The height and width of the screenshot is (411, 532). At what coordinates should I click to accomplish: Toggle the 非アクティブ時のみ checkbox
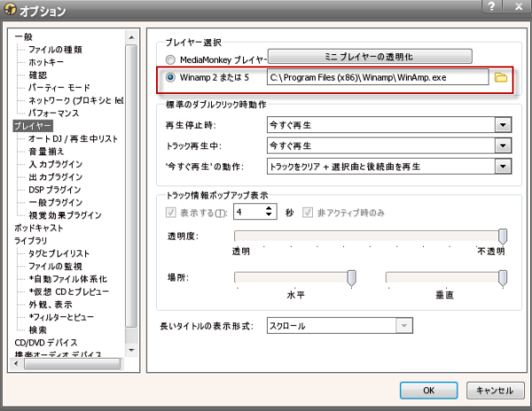[309, 212]
